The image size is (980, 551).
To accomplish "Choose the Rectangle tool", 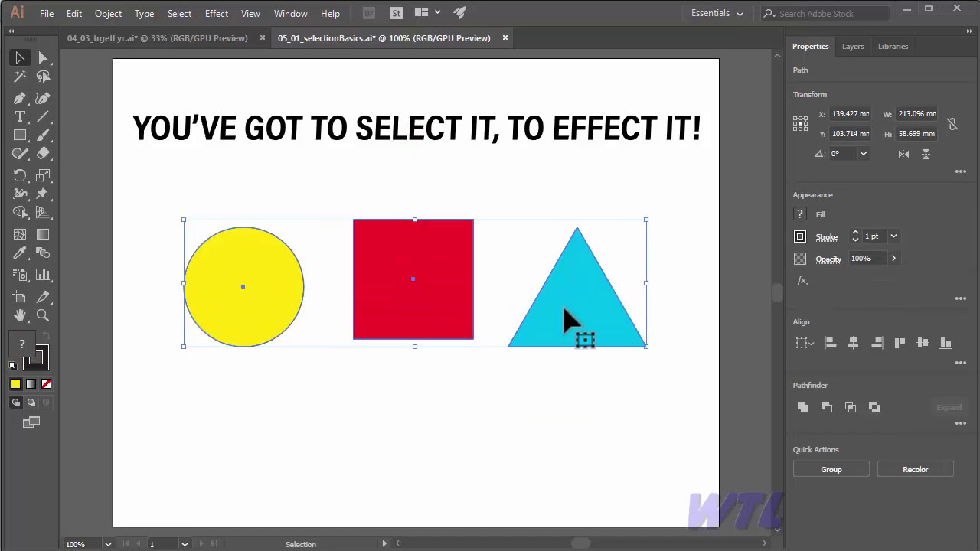I will (x=20, y=135).
